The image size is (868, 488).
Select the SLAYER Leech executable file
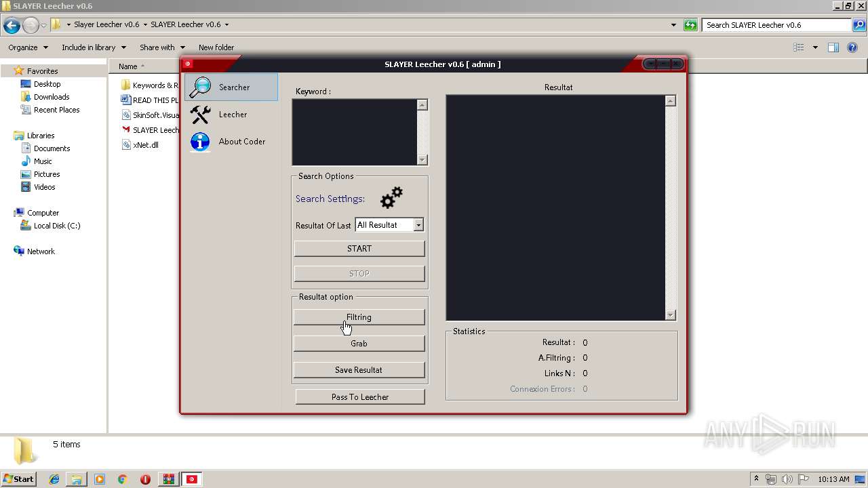tap(150, 130)
